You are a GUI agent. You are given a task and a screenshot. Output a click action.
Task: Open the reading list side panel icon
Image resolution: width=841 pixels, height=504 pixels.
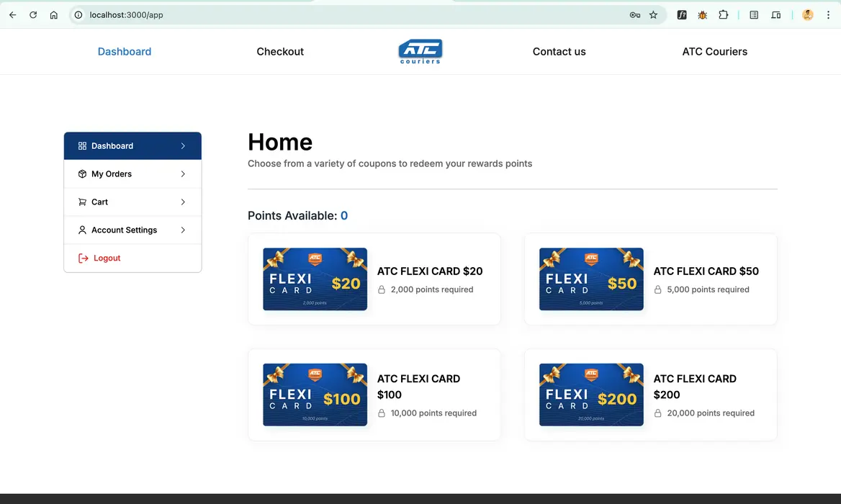click(x=754, y=15)
